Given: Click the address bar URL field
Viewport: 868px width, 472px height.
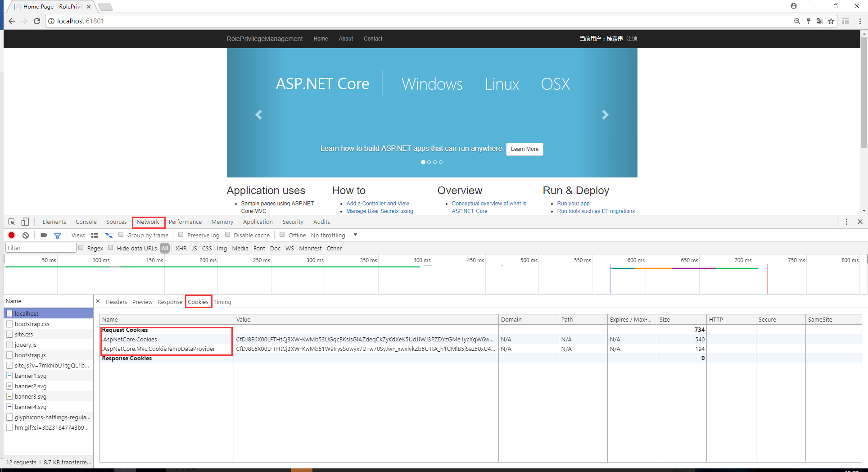Looking at the screenshot, I should point(419,21).
